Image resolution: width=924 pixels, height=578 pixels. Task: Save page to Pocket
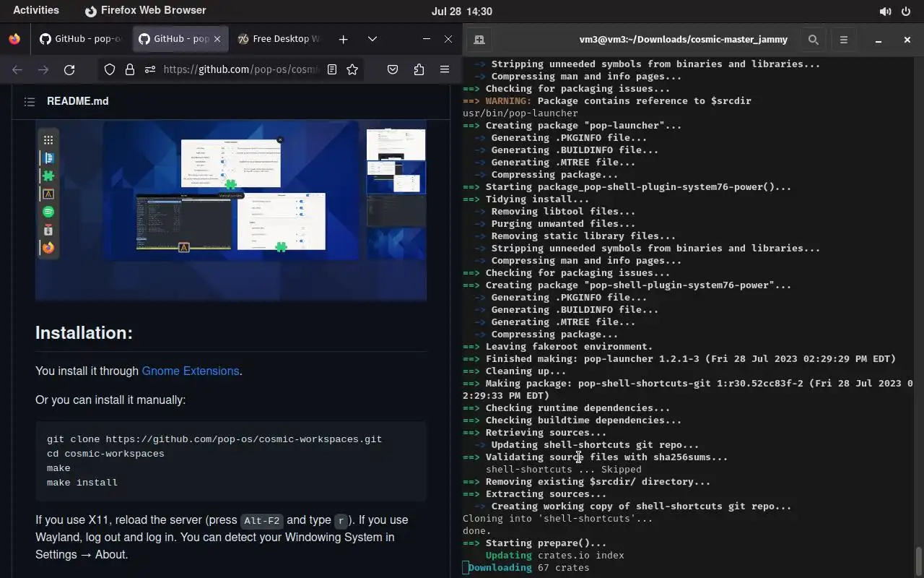[393, 69]
